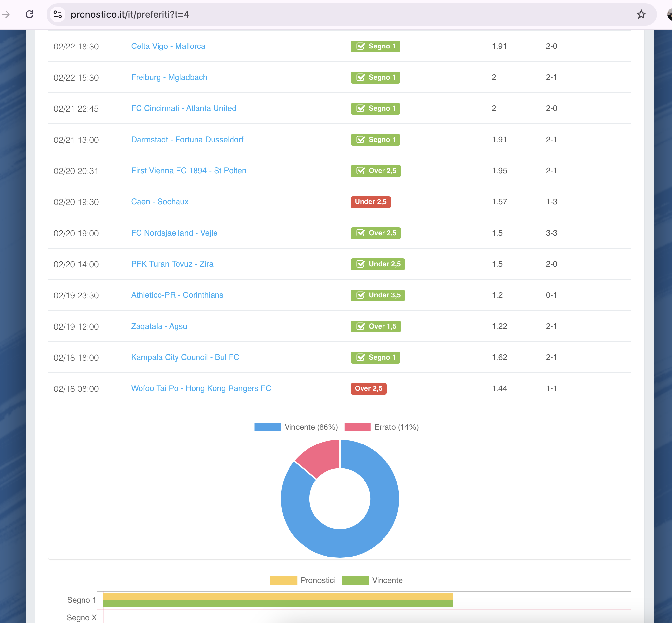672x623 pixels.
Task: Click the check icon on Celta Vigo Segno 1 badge
Action: [x=360, y=46]
